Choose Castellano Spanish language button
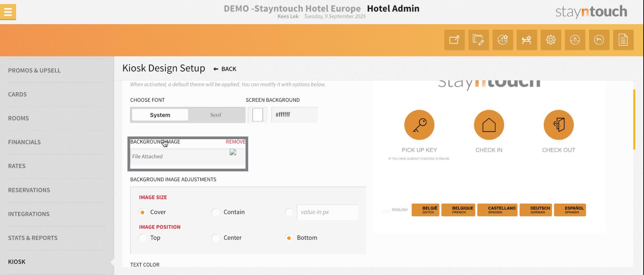The width and height of the screenshot is (644, 275). (x=497, y=210)
